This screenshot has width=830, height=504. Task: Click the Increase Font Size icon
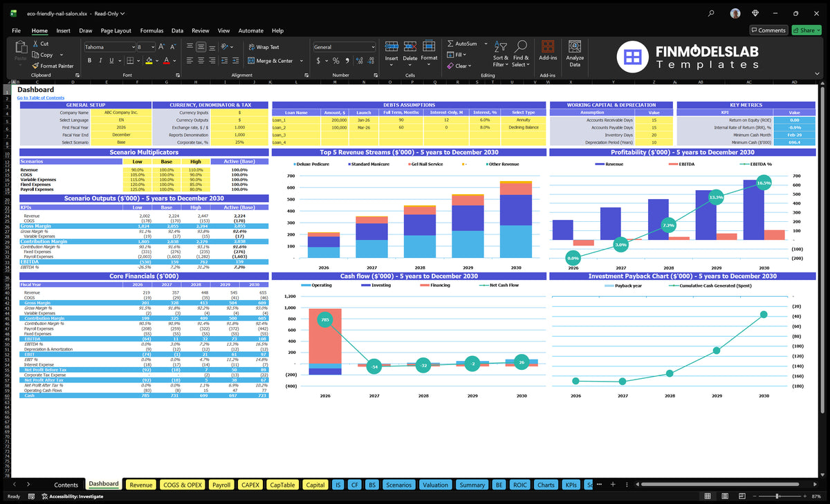point(162,47)
